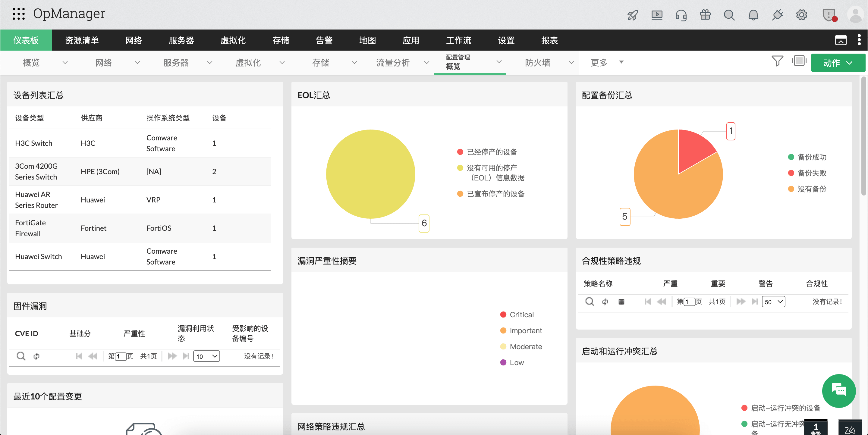This screenshot has height=435, width=868.
Task: Click the filter funnel icon
Action: tap(777, 61)
